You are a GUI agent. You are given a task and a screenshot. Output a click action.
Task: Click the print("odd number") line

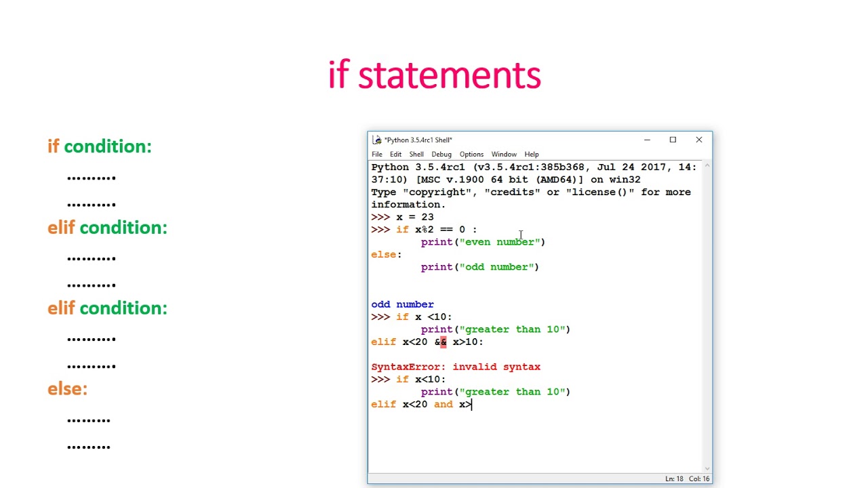point(480,267)
